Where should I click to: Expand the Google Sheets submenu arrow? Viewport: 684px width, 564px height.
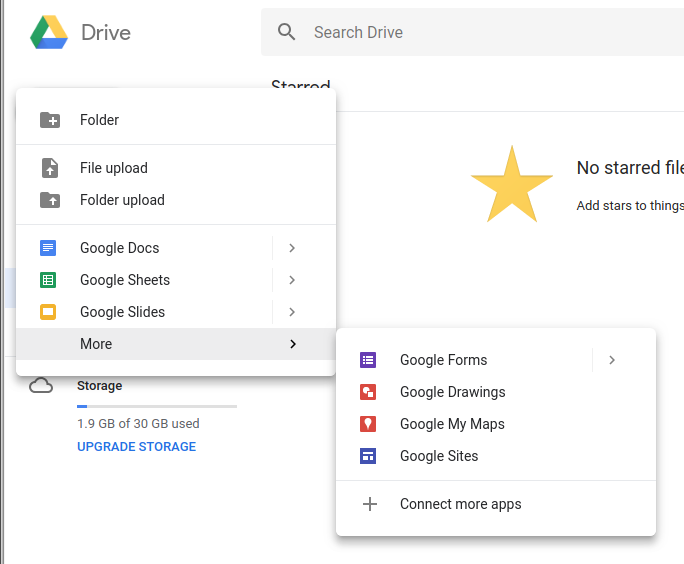(292, 280)
